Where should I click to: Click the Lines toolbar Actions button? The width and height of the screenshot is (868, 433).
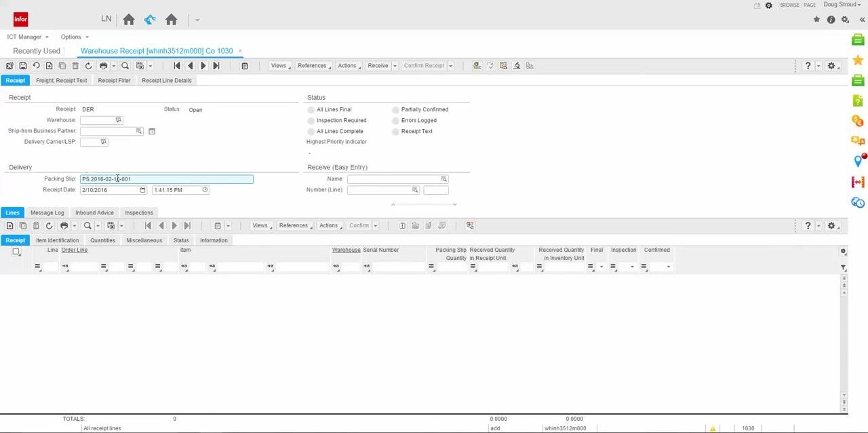coord(330,225)
